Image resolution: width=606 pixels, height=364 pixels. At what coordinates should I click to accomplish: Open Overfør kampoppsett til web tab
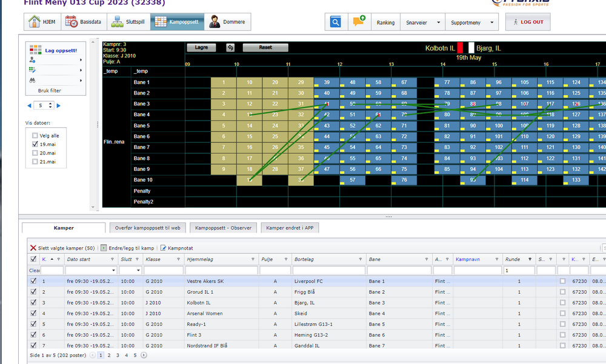[x=148, y=228]
